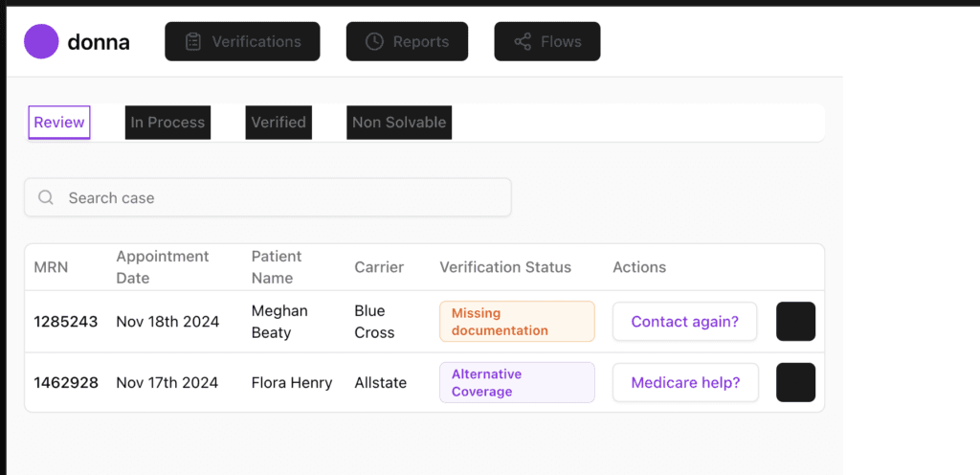Open the Non Solvable tab

(x=399, y=123)
